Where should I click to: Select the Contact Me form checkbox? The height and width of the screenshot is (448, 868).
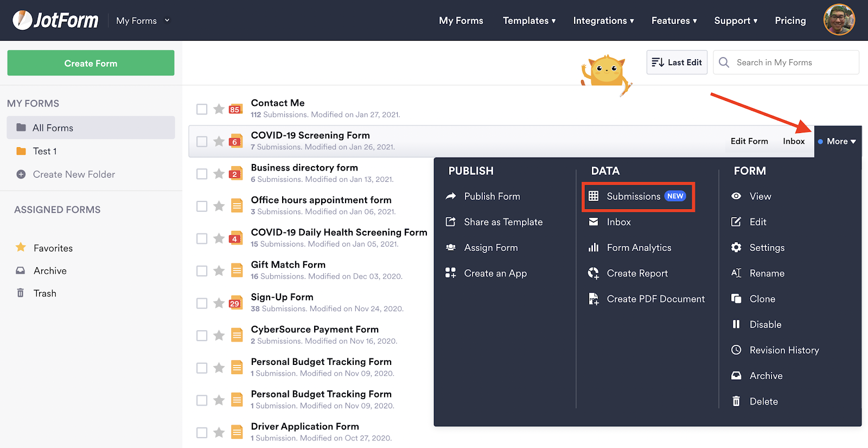click(202, 109)
